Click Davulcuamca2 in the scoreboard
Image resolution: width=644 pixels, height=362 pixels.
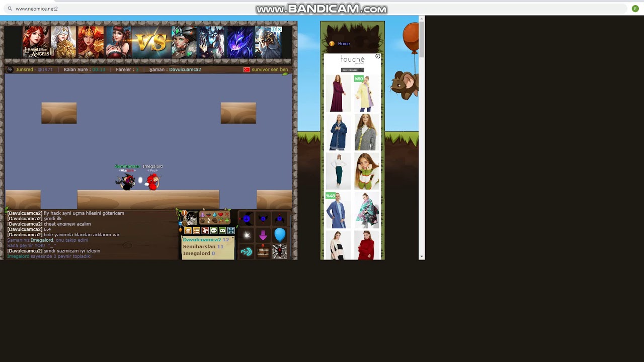tap(202, 240)
